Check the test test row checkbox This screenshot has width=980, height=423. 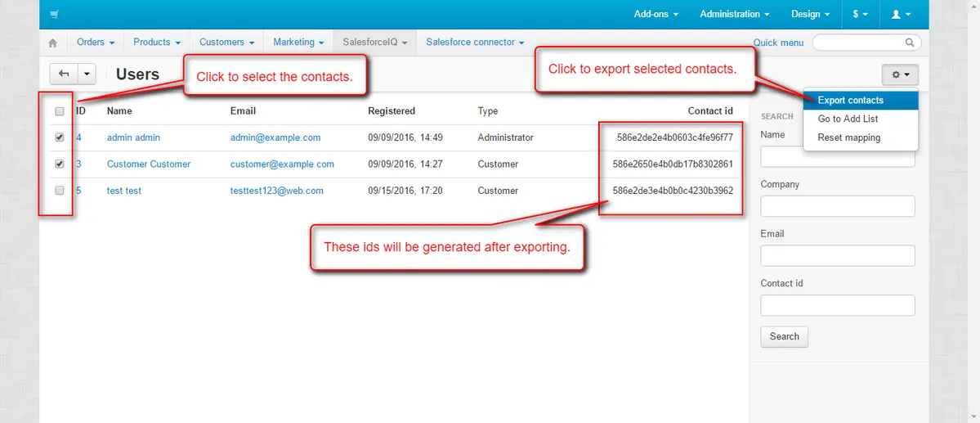point(60,191)
